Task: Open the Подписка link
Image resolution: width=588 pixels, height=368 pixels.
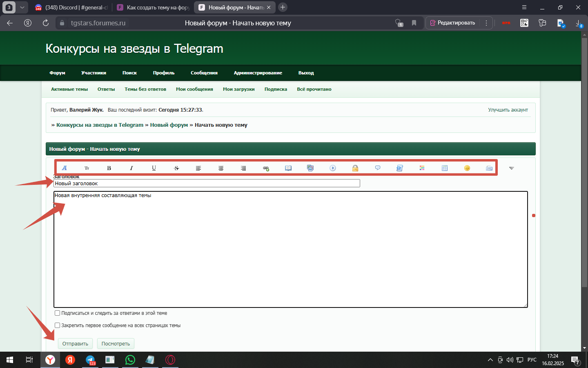Action: (276, 89)
